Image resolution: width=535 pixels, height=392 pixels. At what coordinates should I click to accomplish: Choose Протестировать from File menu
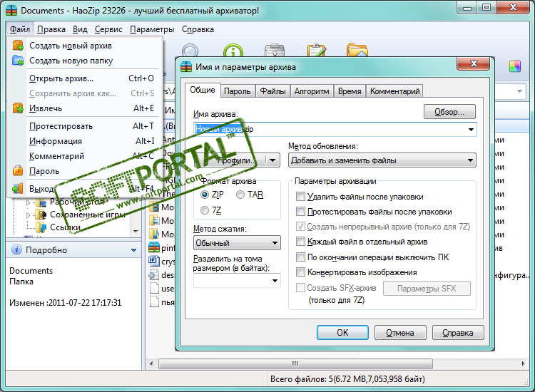click(91, 125)
